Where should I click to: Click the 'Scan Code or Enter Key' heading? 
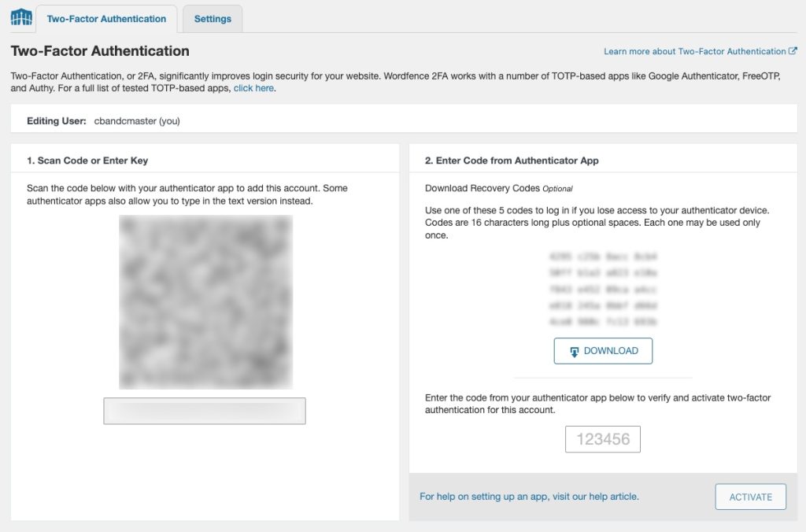[87, 161]
